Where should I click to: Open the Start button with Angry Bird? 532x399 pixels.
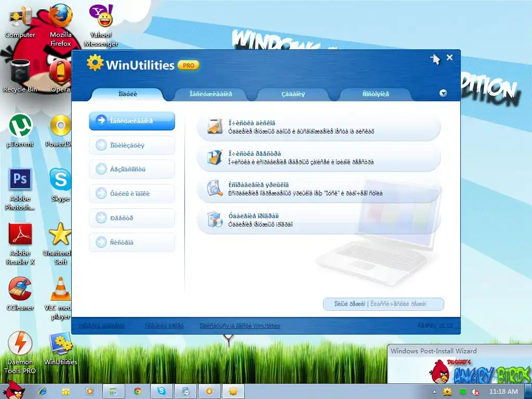[13, 390]
